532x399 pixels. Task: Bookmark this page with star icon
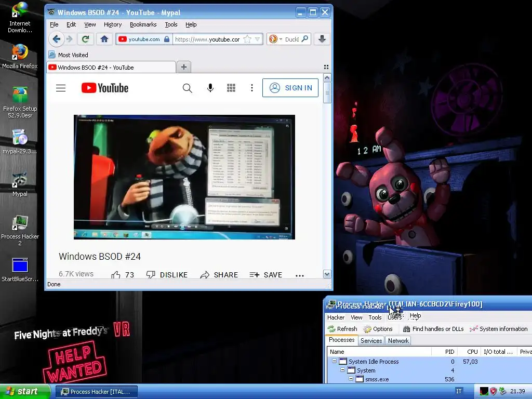[247, 39]
